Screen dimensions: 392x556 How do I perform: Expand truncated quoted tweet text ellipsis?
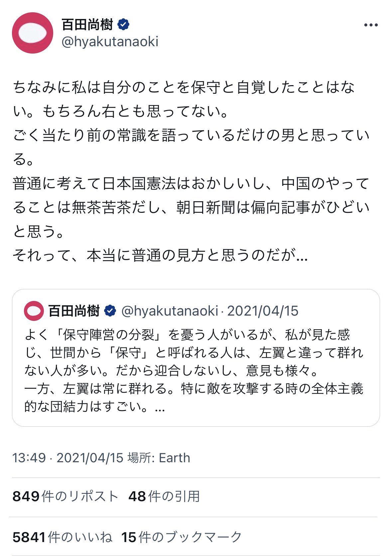[x=160, y=407]
